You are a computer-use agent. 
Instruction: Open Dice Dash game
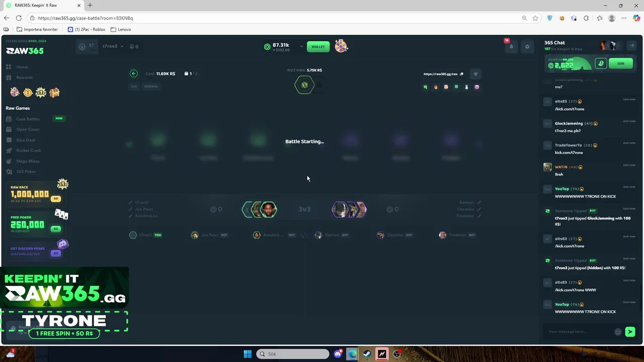coord(26,140)
